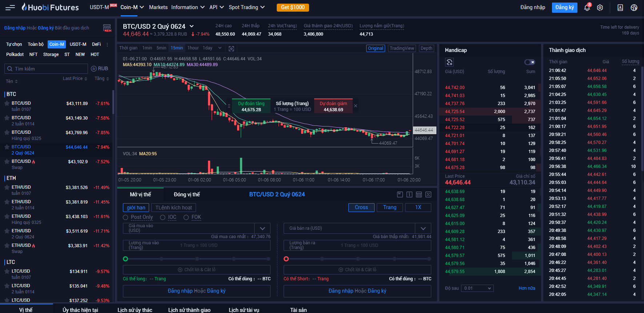Click the search field Tìm kiếm

click(x=46, y=69)
